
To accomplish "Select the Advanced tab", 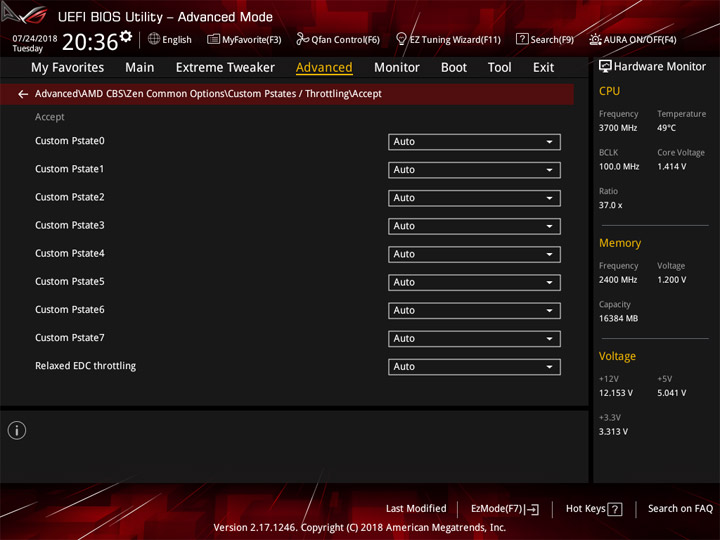I will click(324, 68).
